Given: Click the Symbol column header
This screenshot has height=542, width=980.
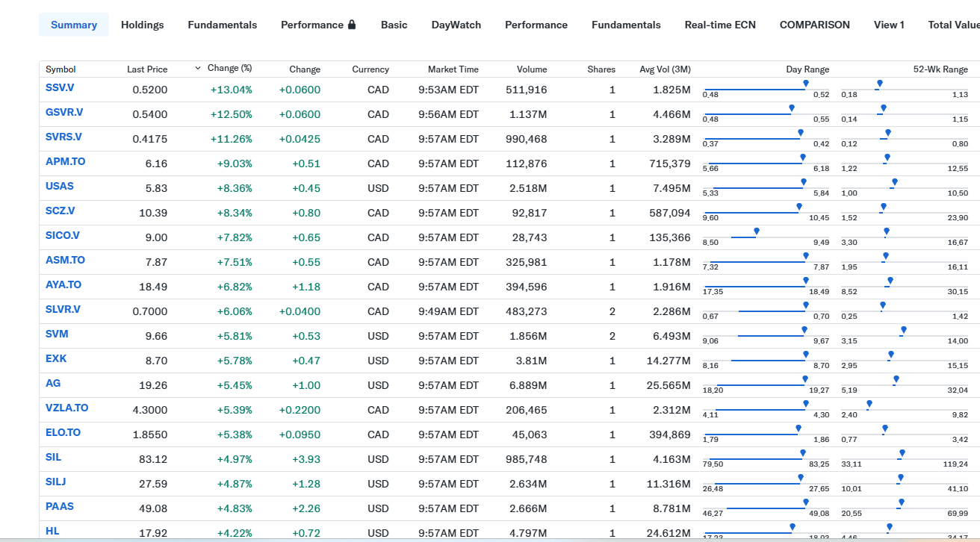Looking at the screenshot, I should pos(61,69).
